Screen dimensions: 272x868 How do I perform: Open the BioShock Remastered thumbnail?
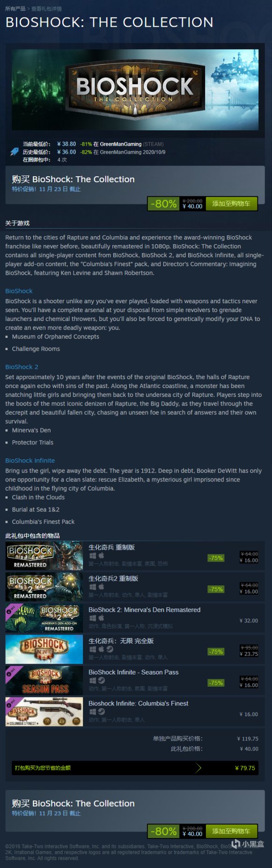44,556
